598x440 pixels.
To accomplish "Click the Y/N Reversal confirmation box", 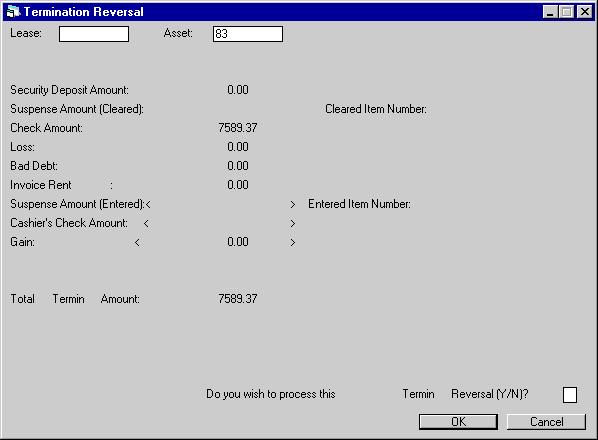I will [x=570, y=395].
